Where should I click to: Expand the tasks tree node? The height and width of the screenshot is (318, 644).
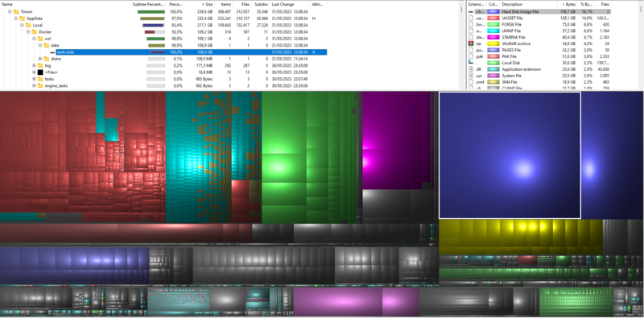(x=35, y=79)
